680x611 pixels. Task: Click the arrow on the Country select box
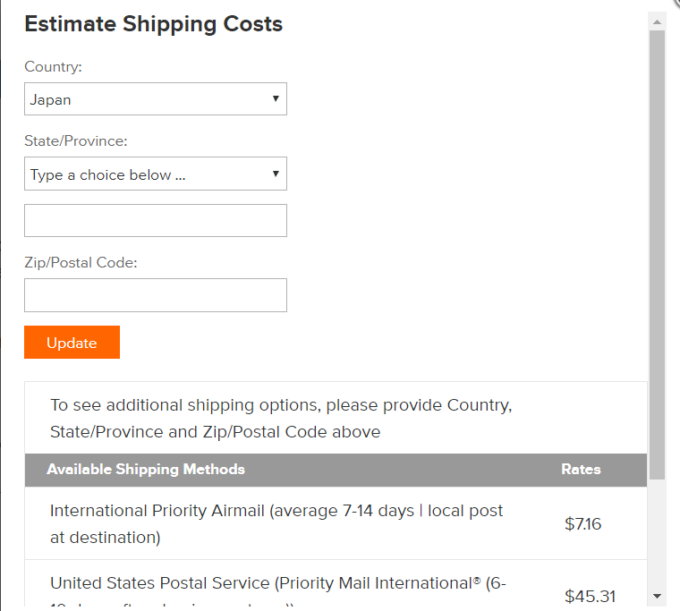coord(275,99)
